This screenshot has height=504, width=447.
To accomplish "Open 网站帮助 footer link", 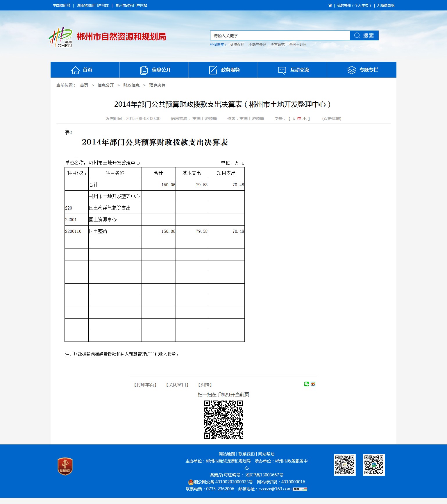I will [x=266, y=454].
